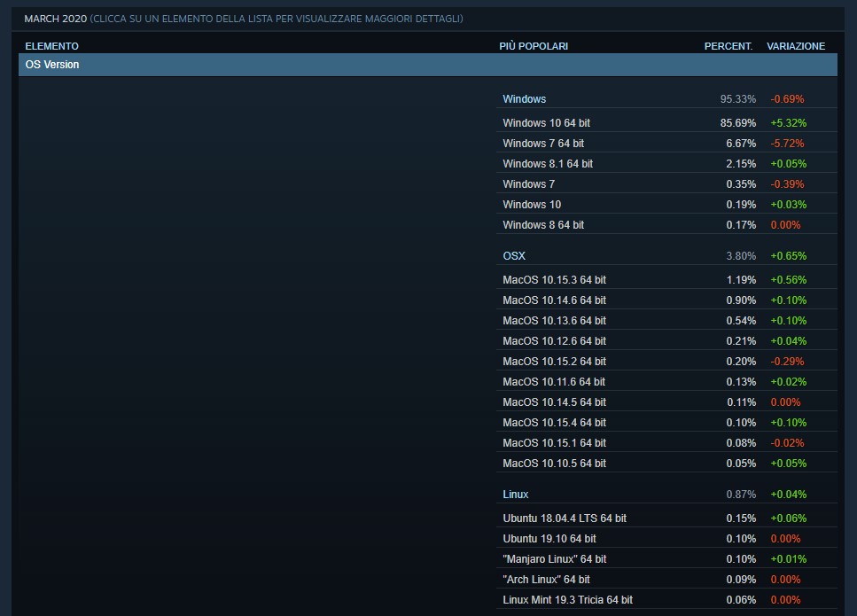Select the OSX category heading

[514, 256]
